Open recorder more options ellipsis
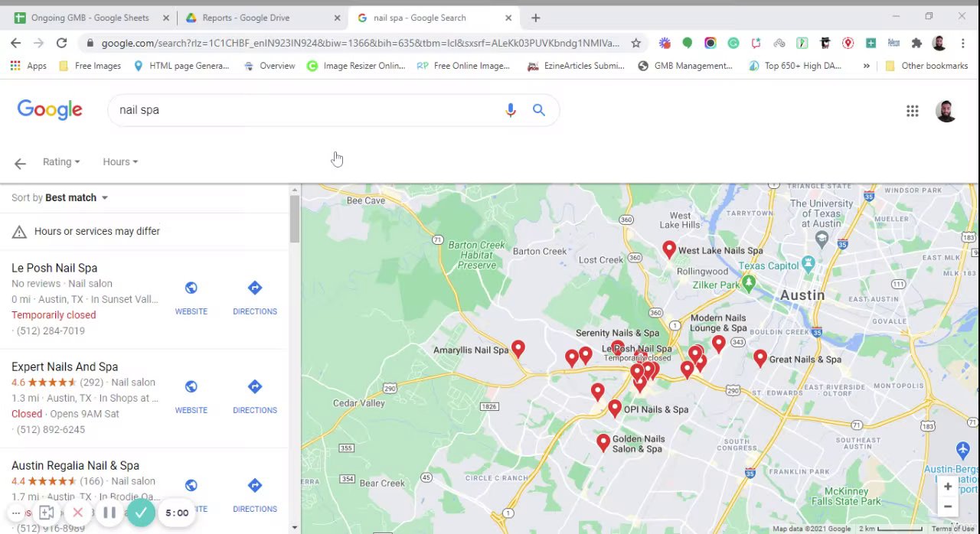 pyautogui.click(x=16, y=513)
